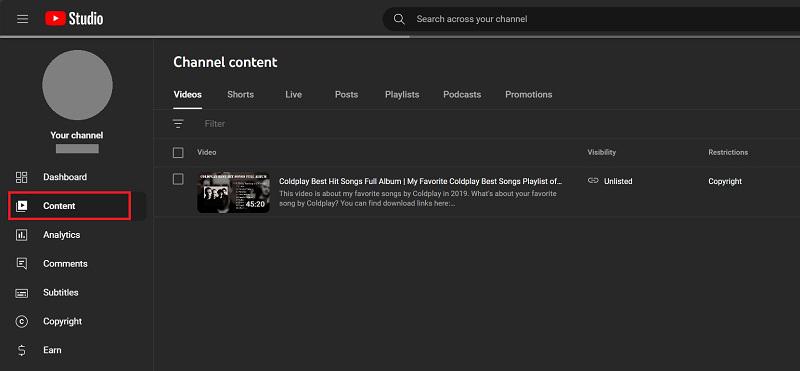The height and width of the screenshot is (371, 800).
Task: Click the Dashboard grid icon
Action: tap(21, 177)
